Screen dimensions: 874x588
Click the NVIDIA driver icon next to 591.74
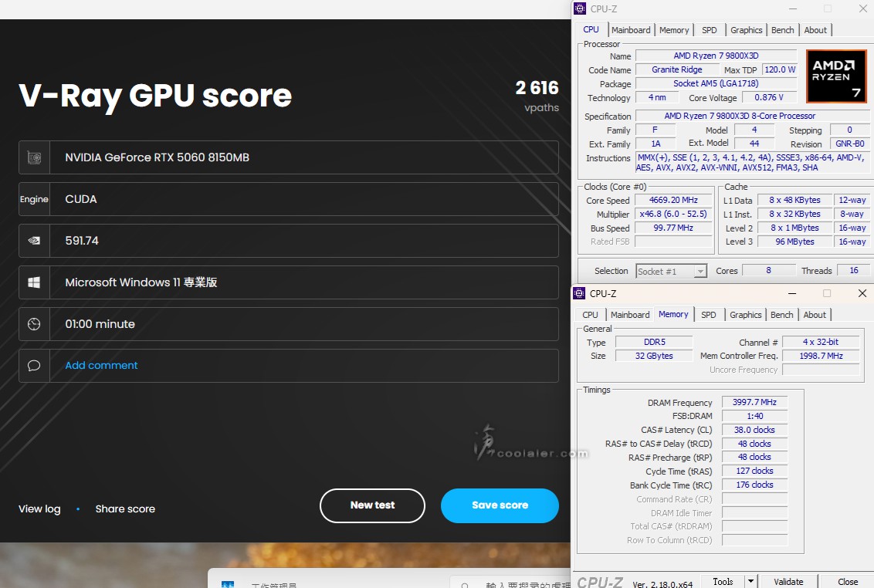coord(34,241)
